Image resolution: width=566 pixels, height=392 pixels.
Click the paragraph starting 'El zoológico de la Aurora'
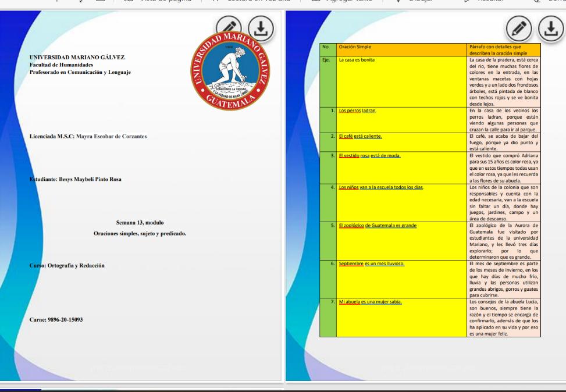[504, 241]
